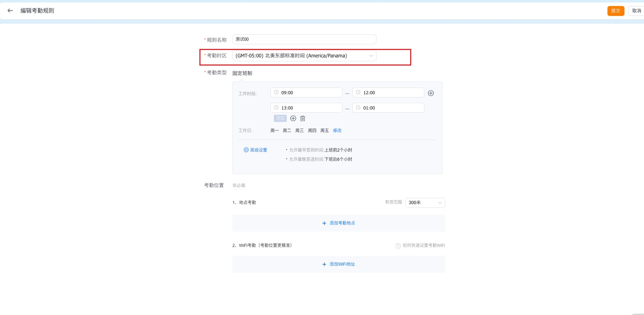Click the 规则名称 input field with 测试00

tap(304, 39)
